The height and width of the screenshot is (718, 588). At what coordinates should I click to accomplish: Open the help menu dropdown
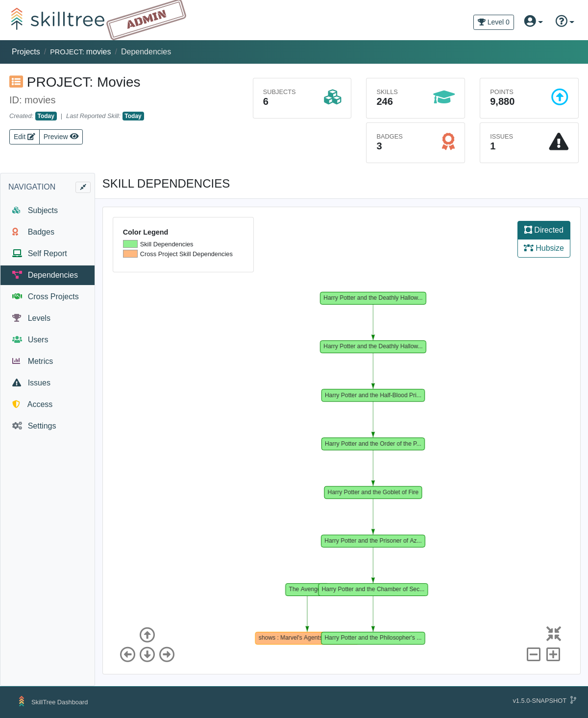tap(564, 21)
